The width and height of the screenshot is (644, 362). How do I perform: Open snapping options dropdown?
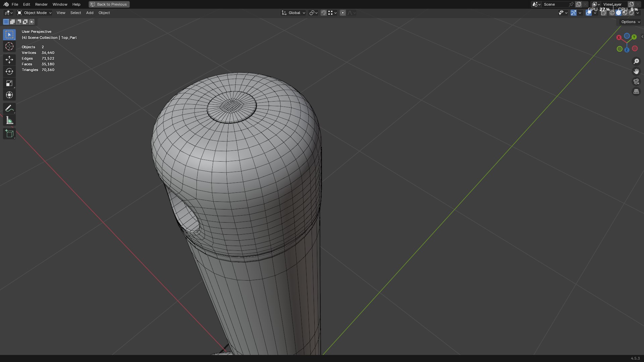pyautogui.click(x=332, y=13)
